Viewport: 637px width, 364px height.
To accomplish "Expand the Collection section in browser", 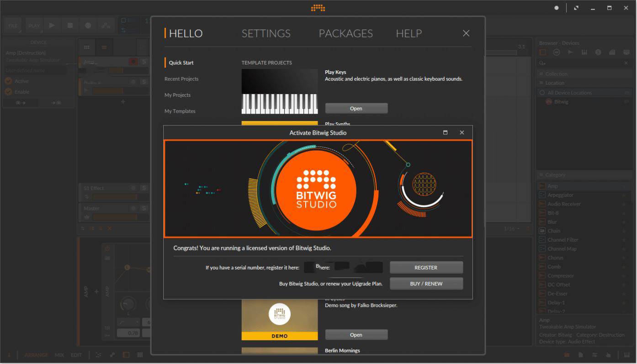I will pyautogui.click(x=556, y=74).
